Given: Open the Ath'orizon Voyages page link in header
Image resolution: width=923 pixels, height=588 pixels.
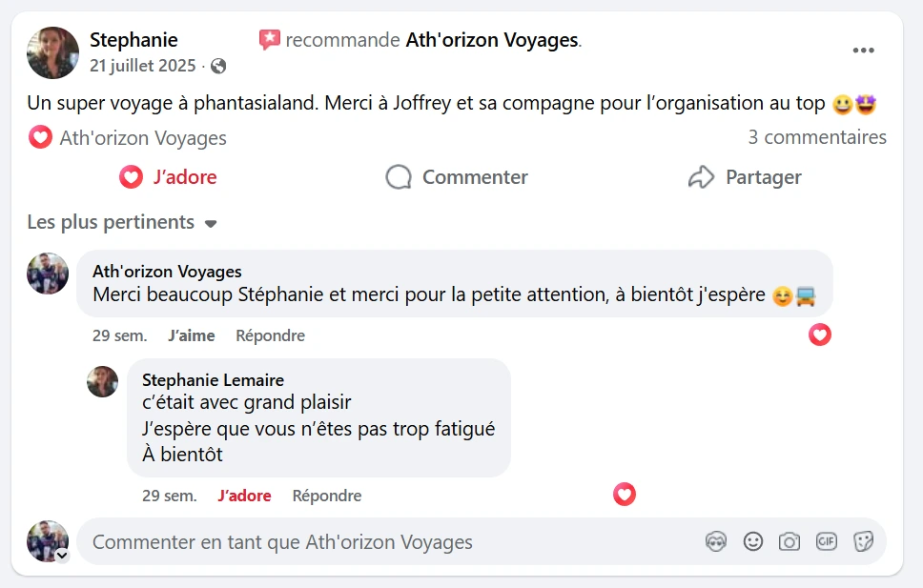Looking at the screenshot, I should coord(492,40).
